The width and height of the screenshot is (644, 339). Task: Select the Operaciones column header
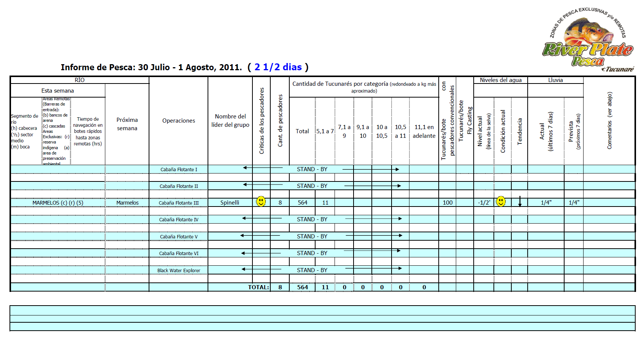pyautogui.click(x=178, y=121)
